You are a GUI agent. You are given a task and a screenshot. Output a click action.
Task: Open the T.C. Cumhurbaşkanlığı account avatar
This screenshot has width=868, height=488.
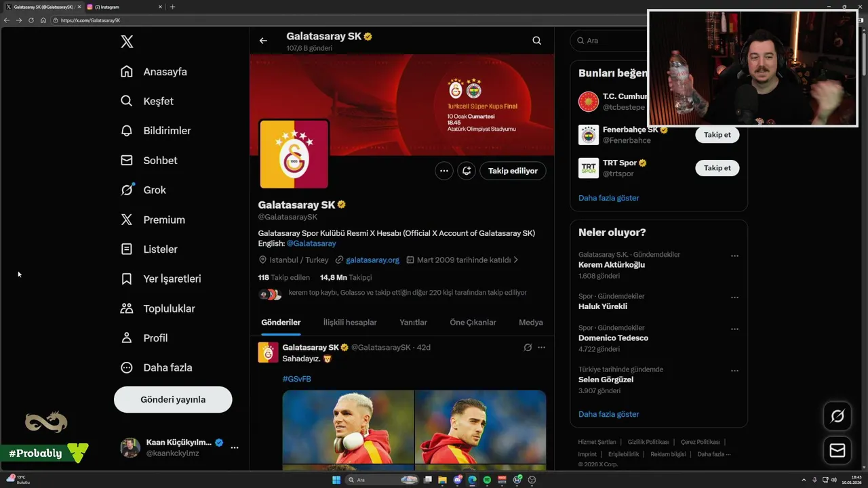coord(589,102)
